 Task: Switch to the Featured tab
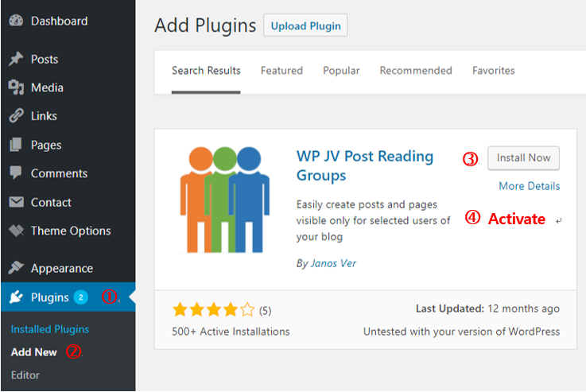click(x=281, y=71)
